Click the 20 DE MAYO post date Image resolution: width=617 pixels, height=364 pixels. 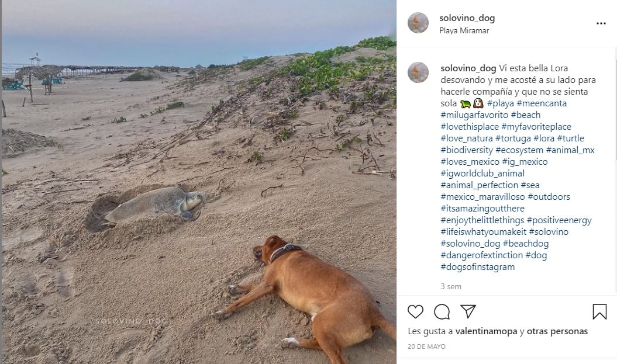[426, 346]
